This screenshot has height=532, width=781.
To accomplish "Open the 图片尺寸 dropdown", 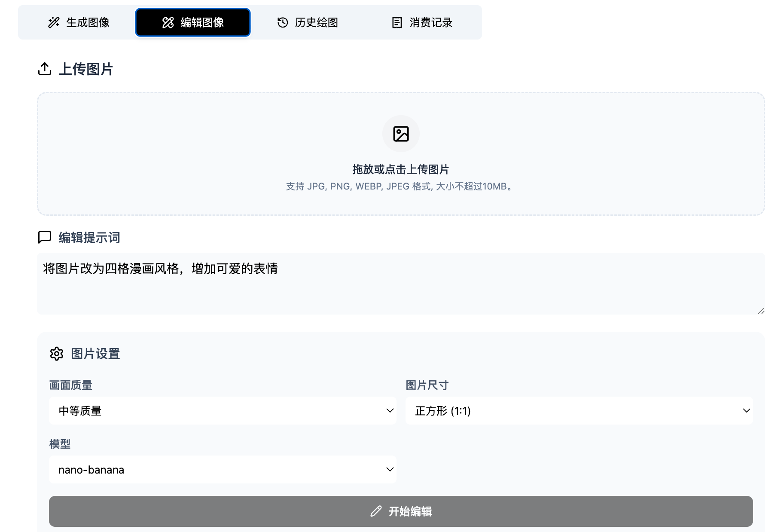I will [x=579, y=411].
